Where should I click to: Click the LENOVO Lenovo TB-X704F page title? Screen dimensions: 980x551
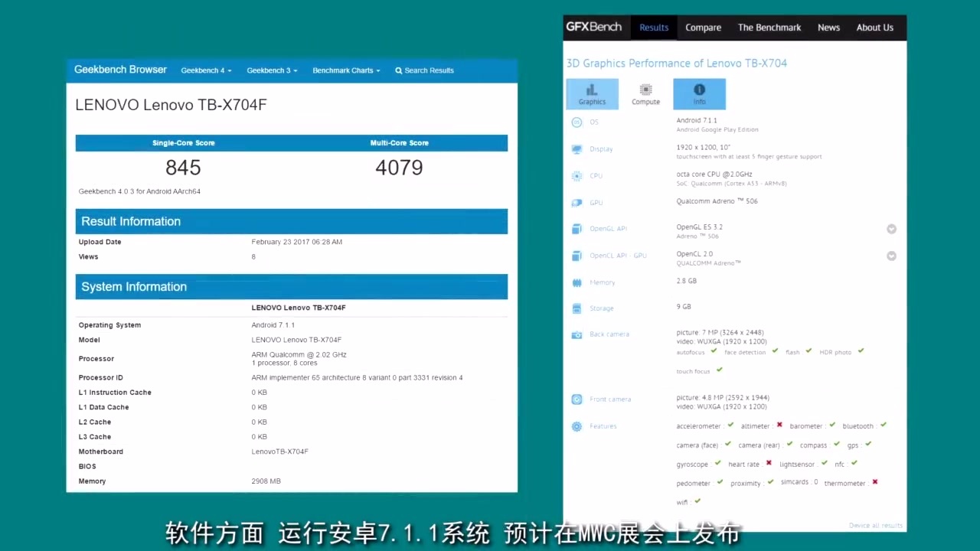point(171,105)
